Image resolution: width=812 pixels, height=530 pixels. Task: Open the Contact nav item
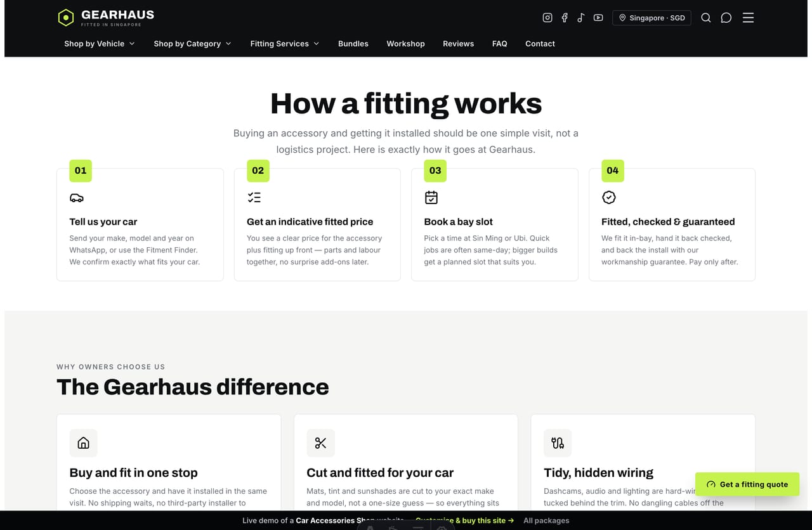coord(540,44)
